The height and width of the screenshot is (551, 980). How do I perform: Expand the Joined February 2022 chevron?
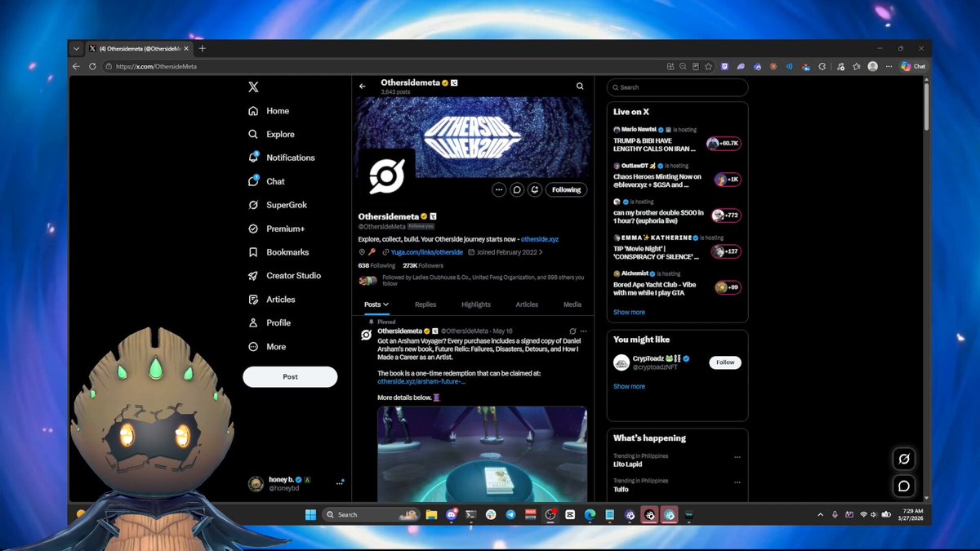[541, 252]
